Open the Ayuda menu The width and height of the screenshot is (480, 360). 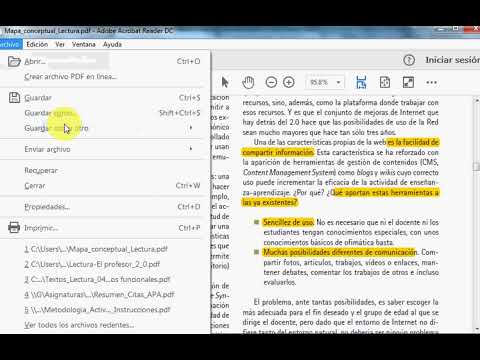(x=112, y=44)
